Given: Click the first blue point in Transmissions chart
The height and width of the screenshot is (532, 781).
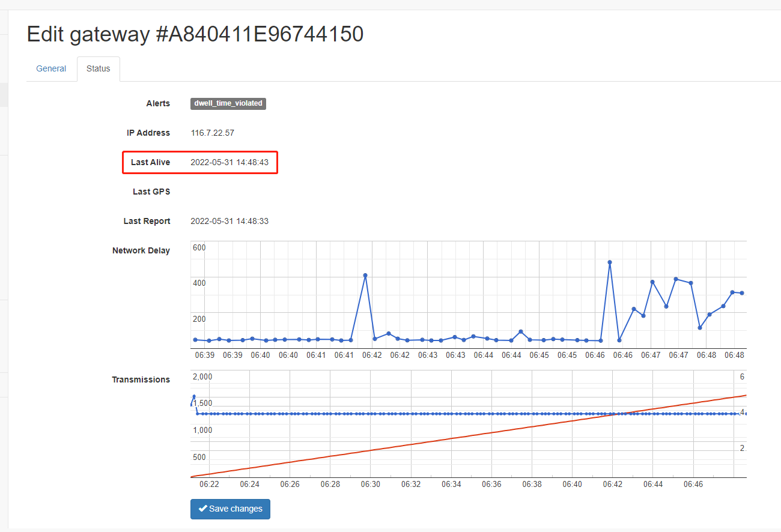Looking at the screenshot, I should pos(193,397).
